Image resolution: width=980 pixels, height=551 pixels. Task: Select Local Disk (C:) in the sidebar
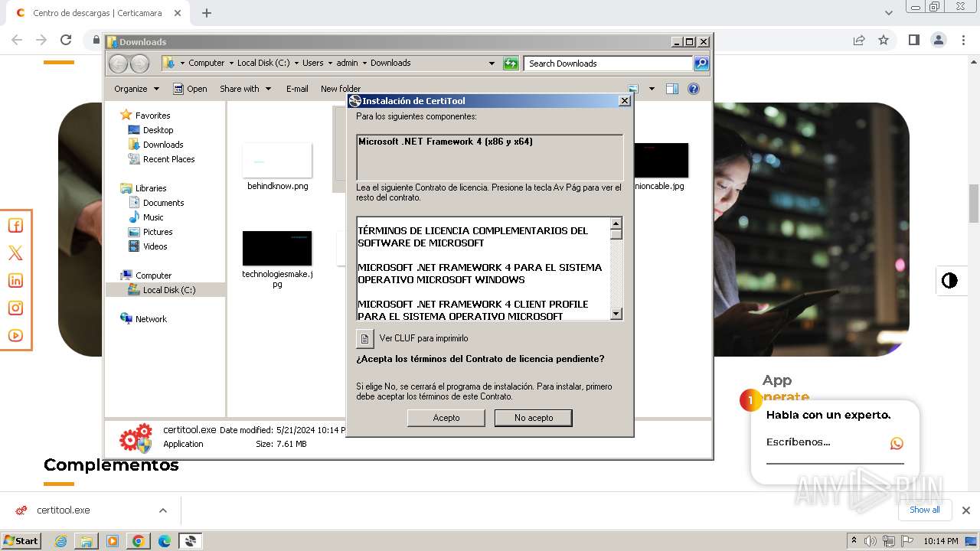[x=168, y=290]
